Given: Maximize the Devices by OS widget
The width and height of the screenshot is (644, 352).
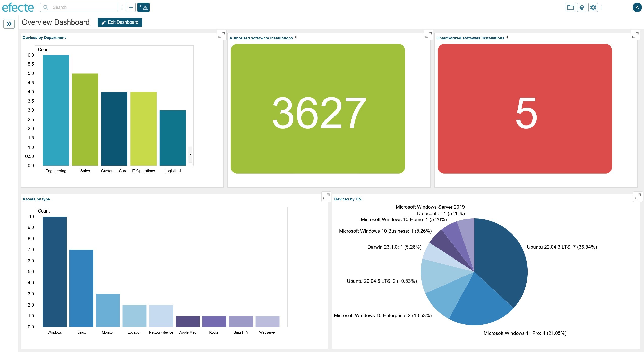Looking at the screenshot, I should (638, 196).
